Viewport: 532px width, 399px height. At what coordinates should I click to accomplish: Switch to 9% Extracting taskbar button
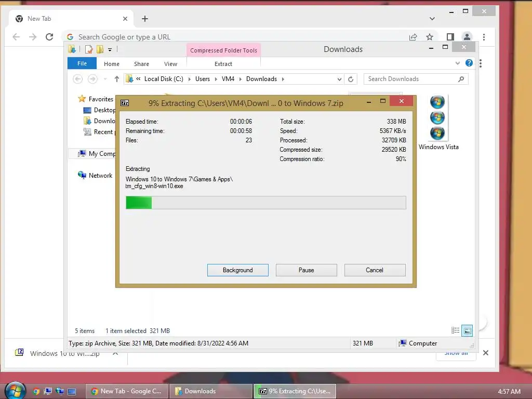(x=295, y=391)
